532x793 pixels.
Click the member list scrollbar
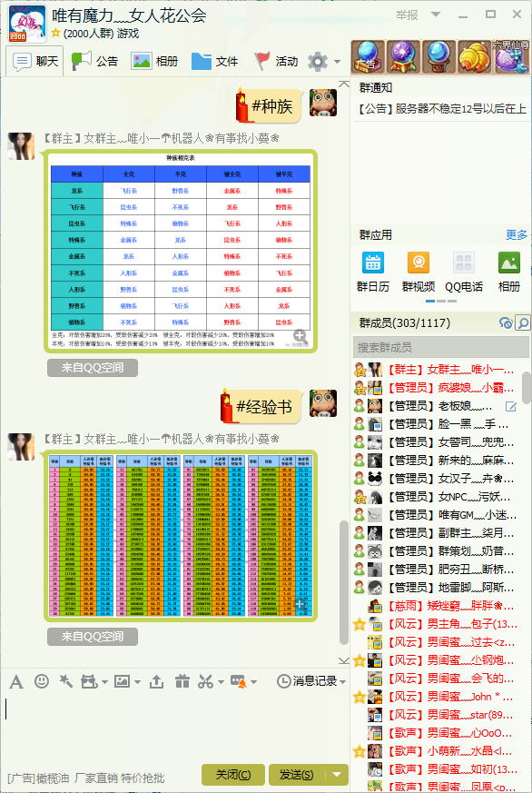[x=527, y=387]
